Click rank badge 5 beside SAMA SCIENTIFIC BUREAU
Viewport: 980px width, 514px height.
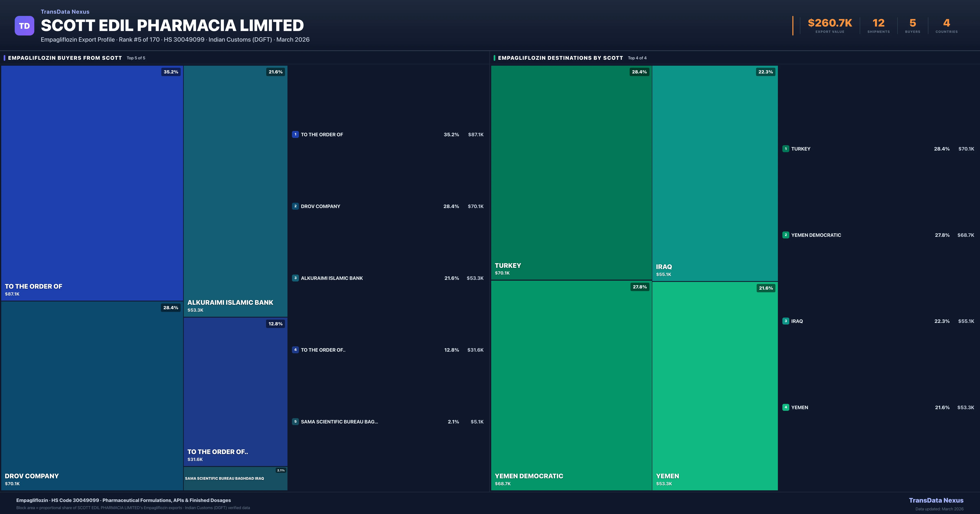[x=295, y=421]
